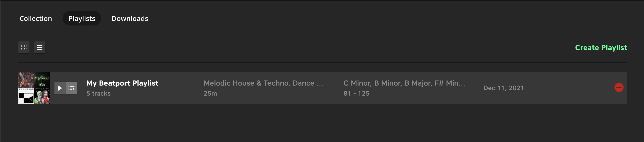This screenshot has width=644, height=142.
Task: Click the 25m duration label
Action: point(210,93)
